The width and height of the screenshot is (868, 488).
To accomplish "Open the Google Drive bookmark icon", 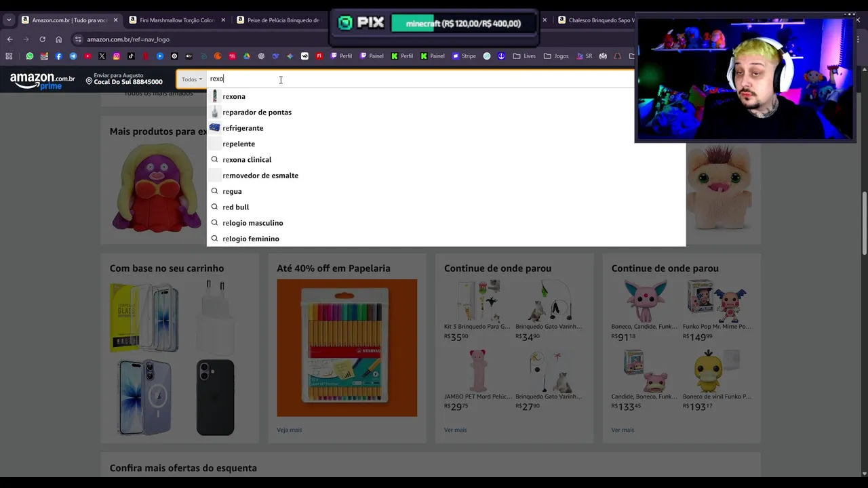I will coord(247,56).
